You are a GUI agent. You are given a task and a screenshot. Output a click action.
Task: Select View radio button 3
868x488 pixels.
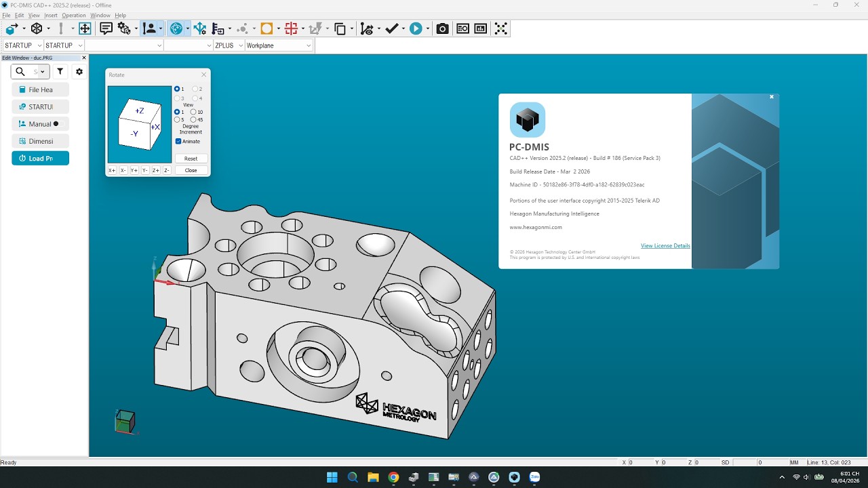pos(177,98)
